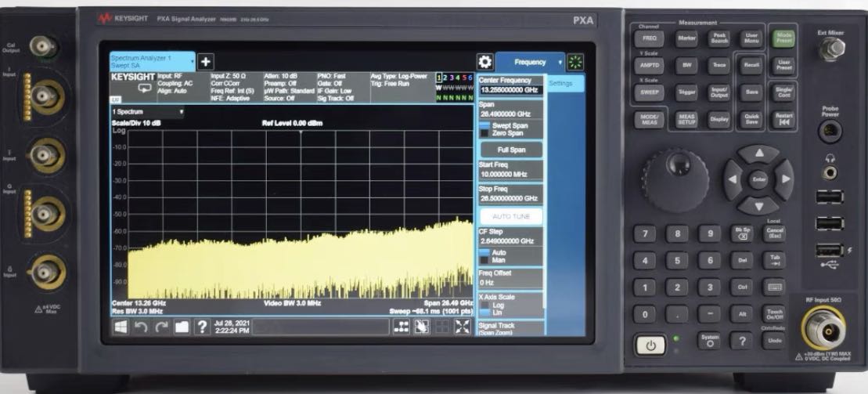Click the Center Frequency value field
The image size is (868, 394).
510,90
